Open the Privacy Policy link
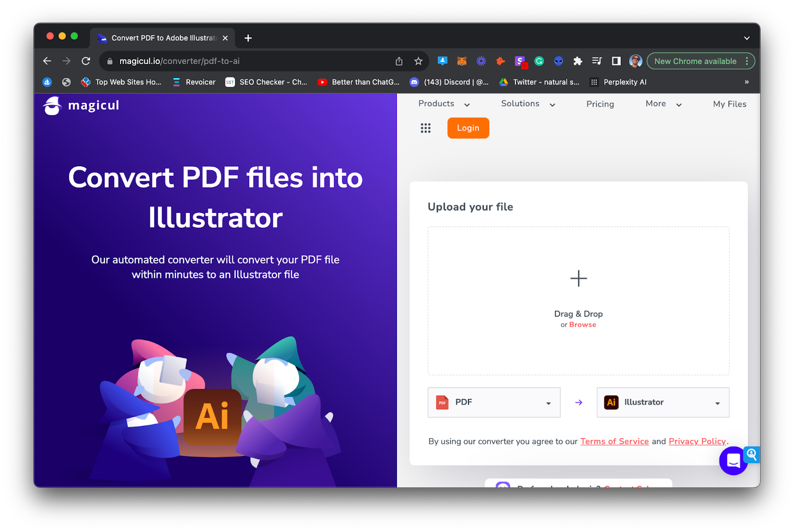794x532 pixels. 697,441
